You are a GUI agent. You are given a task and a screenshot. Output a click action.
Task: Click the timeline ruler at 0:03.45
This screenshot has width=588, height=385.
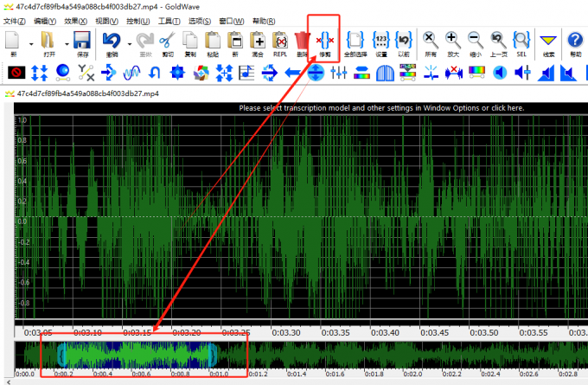pos(434,332)
